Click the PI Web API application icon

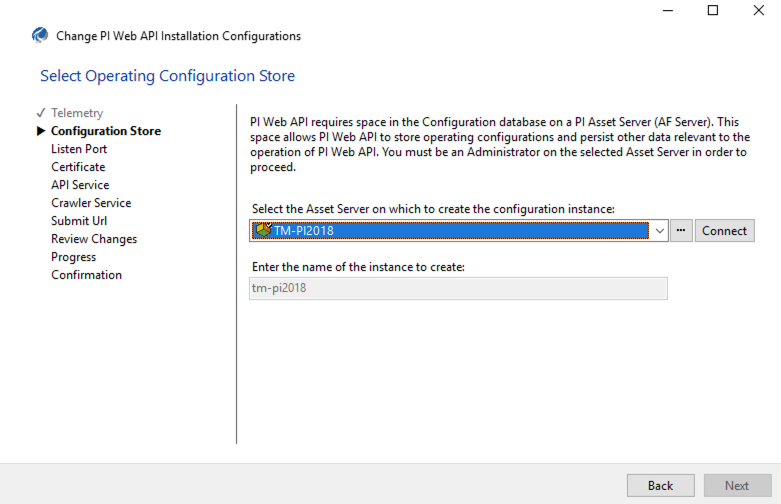(39, 36)
